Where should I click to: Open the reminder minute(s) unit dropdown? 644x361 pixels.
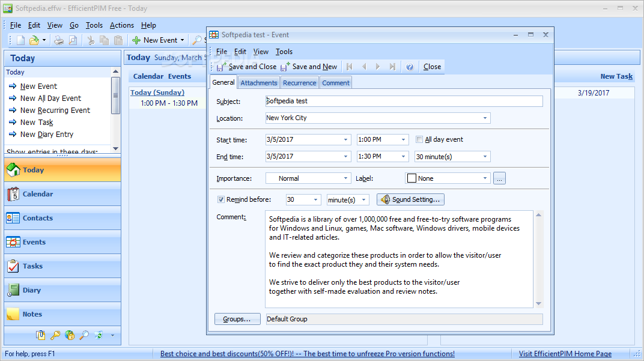click(364, 199)
